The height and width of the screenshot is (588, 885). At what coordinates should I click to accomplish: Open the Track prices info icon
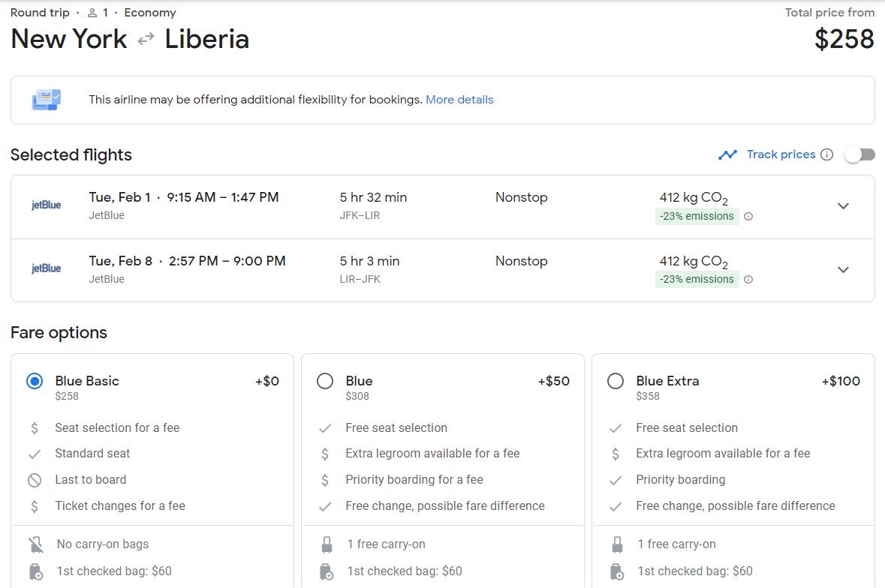point(827,154)
